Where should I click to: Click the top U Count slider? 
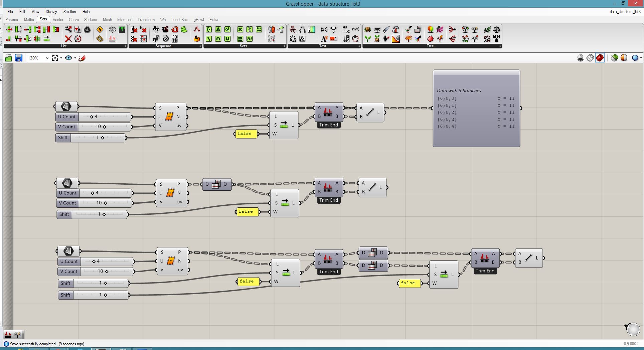[x=94, y=117]
